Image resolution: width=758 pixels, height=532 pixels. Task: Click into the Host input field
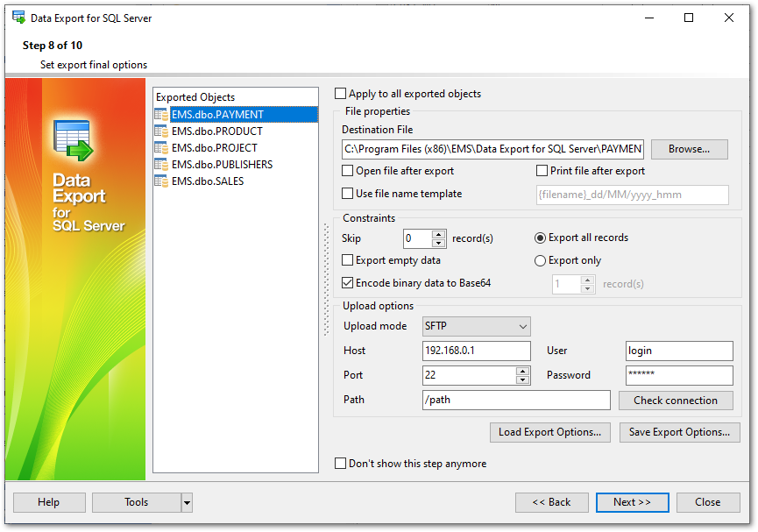[x=476, y=351]
